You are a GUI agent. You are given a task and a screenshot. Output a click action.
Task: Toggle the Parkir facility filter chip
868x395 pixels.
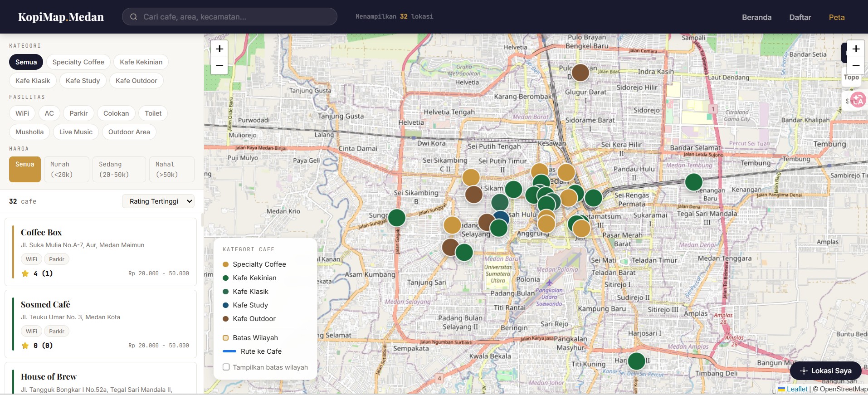tap(79, 113)
